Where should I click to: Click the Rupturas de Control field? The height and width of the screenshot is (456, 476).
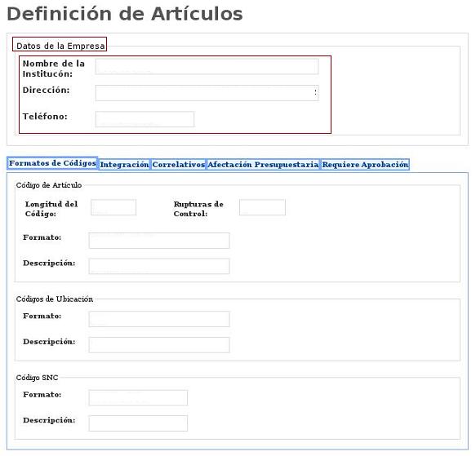(x=262, y=207)
